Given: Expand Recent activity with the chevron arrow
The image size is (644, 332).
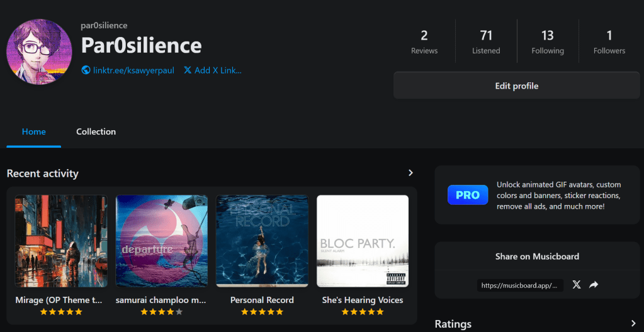Looking at the screenshot, I should click(410, 173).
